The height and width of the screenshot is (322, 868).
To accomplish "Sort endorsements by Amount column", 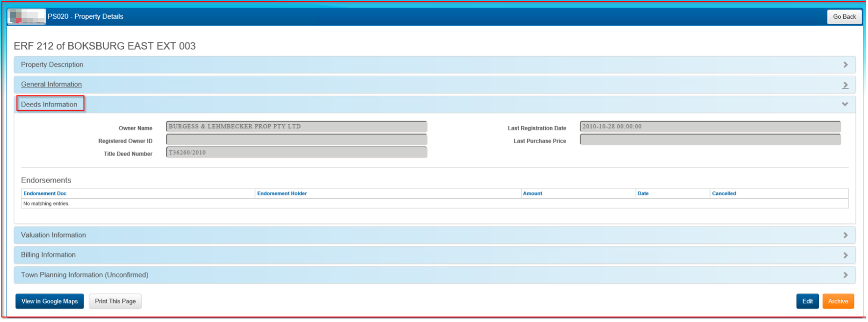I will point(532,193).
